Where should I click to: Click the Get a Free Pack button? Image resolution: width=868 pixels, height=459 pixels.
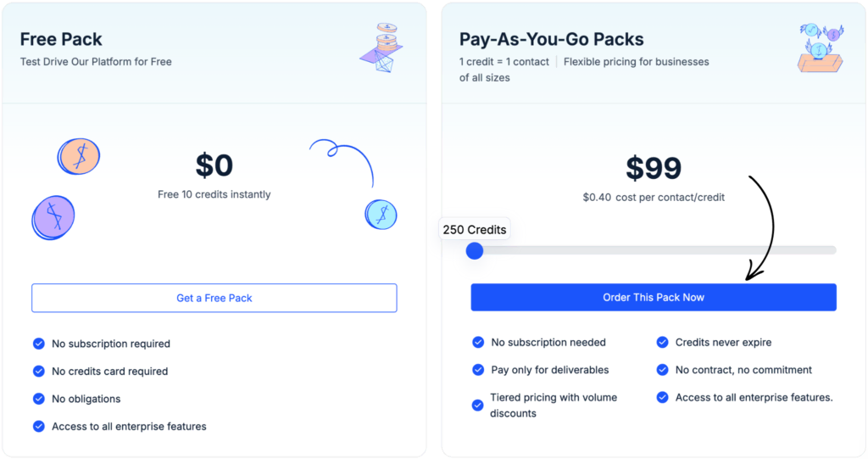coord(214,298)
